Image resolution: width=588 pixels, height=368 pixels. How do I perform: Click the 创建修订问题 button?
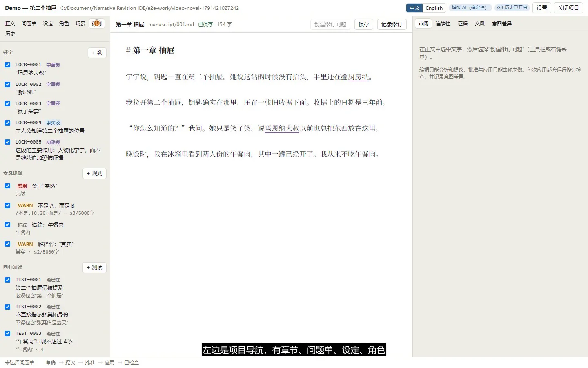(x=330, y=24)
